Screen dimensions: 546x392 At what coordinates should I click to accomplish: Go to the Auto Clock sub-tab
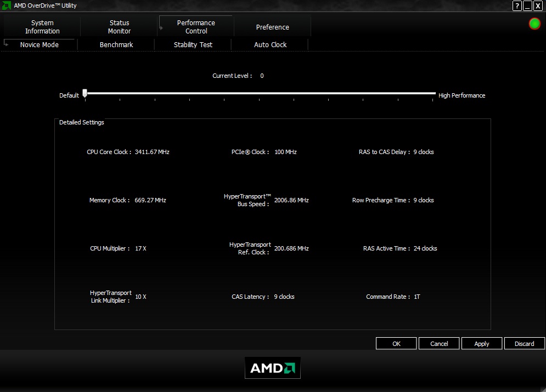pyautogui.click(x=270, y=44)
